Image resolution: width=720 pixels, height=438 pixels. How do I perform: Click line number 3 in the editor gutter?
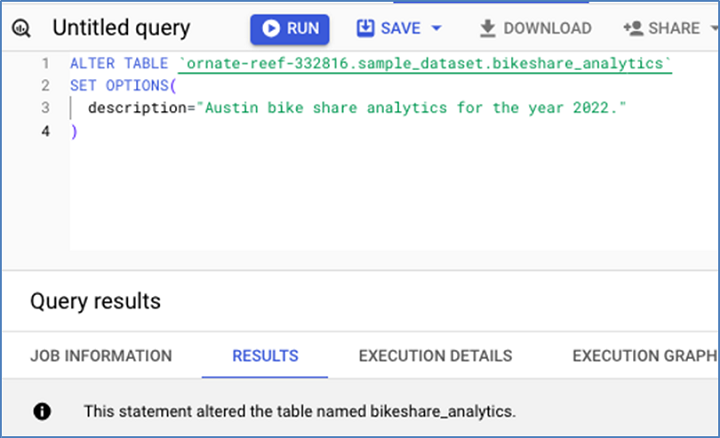click(44, 108)
